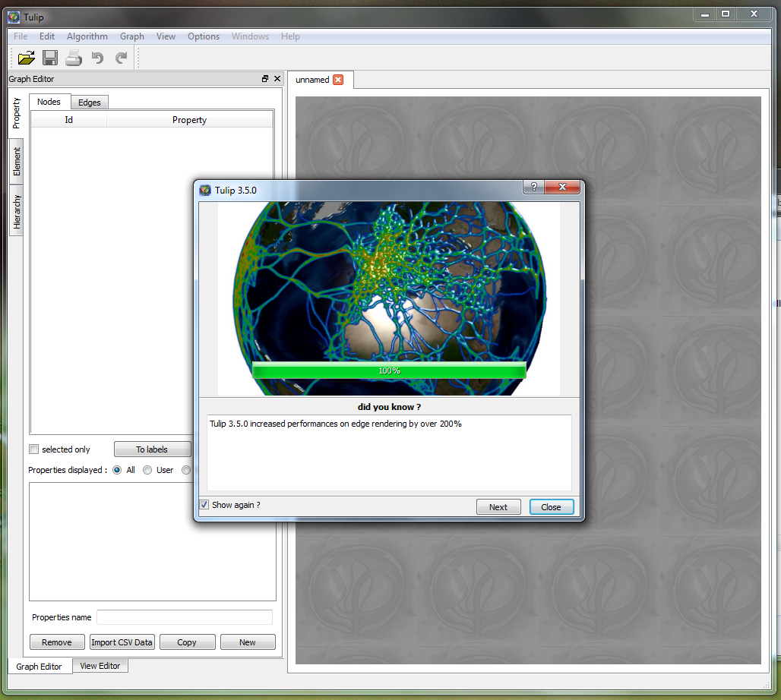This screenshot has height=700, width=781.
Task: Toggle the 'selected only' checkbox
Action: (x=34, y=449)
